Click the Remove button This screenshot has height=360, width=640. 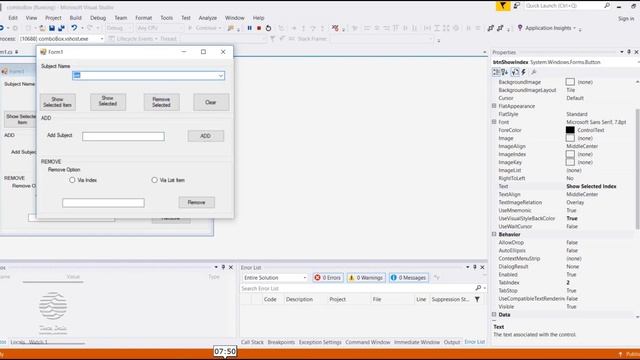point(196,202)
